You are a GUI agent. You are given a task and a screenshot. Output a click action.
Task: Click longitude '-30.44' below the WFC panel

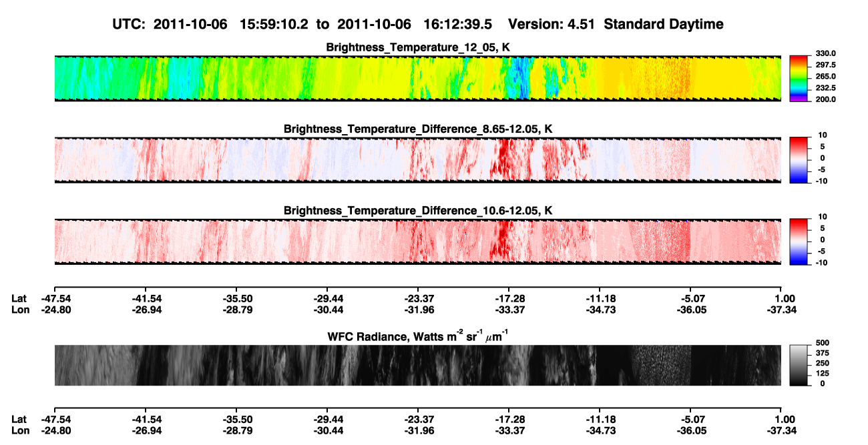(x=327, y=430)
